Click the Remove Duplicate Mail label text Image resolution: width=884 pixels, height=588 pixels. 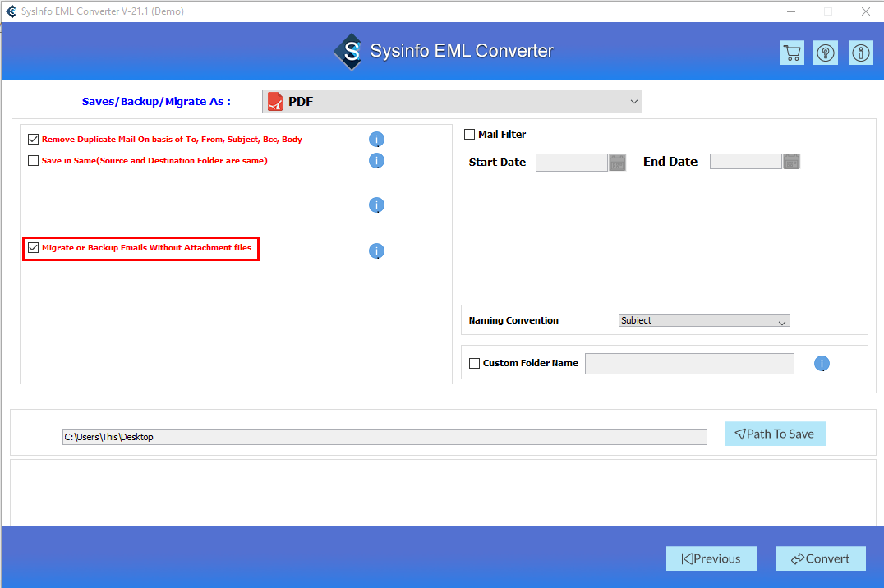[172, 140]
